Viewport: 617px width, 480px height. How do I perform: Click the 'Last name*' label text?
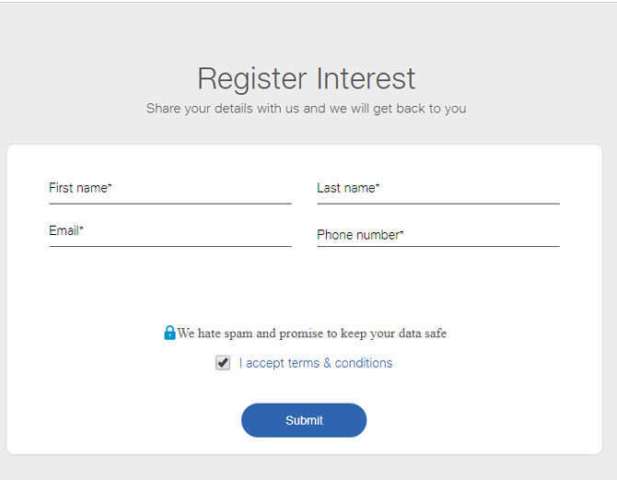pos(348,188)
